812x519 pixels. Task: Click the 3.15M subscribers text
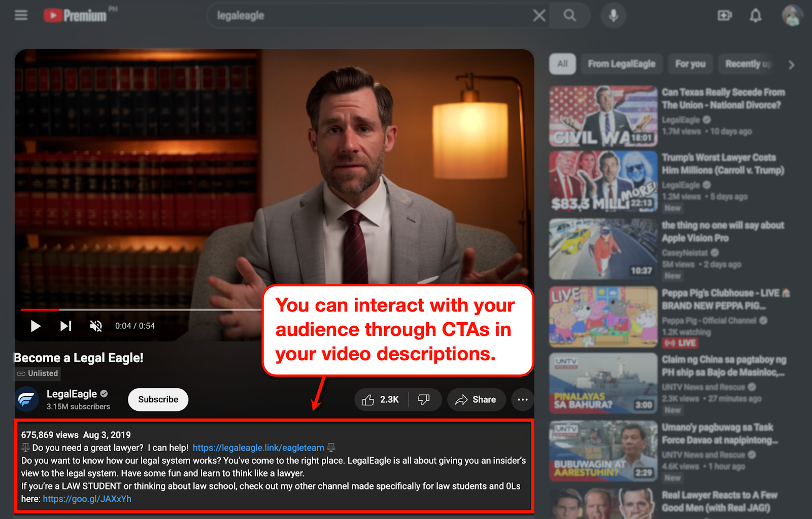(x=78, y=406)
